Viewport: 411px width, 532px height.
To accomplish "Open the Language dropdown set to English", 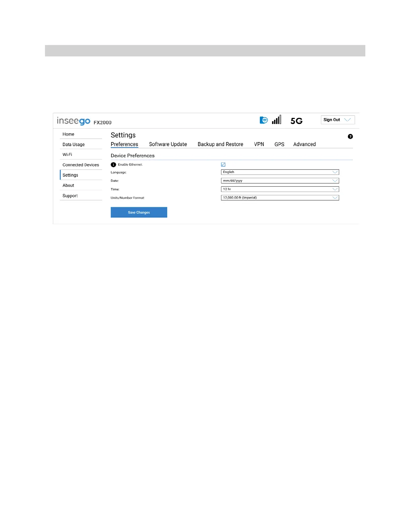I will pos(280,172).
